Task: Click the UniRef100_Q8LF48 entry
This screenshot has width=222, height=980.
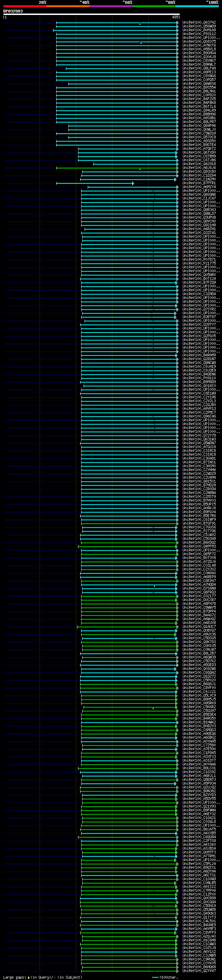Action: point(199,68)
